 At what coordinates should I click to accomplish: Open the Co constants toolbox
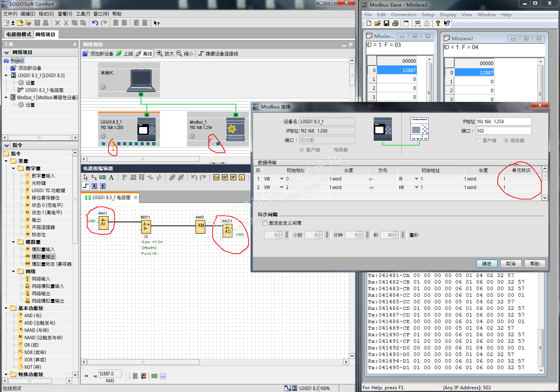(x=216, y=177)
